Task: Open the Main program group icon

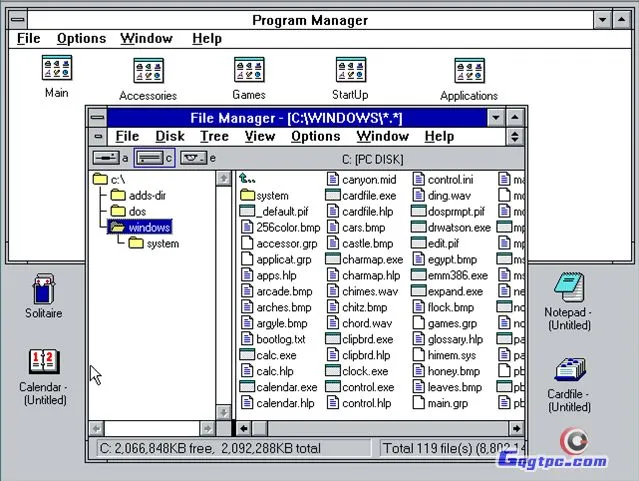Action: tap(57, 69)
